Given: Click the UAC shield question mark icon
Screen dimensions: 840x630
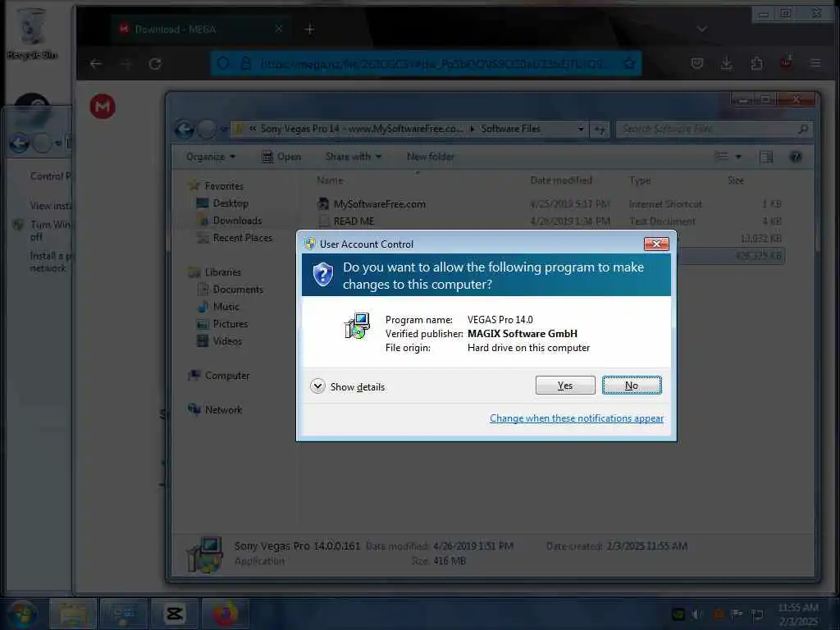Looking at the screenshot, I should (x=323, y=275).
